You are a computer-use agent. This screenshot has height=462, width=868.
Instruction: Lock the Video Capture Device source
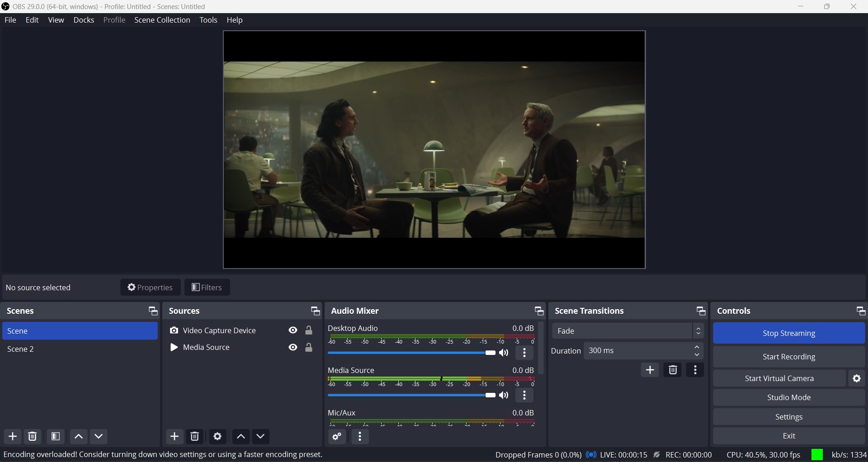(x=309, y=330)
